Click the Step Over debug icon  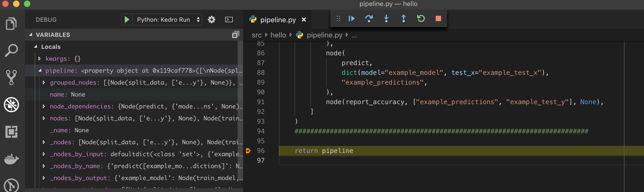[369, 18]
